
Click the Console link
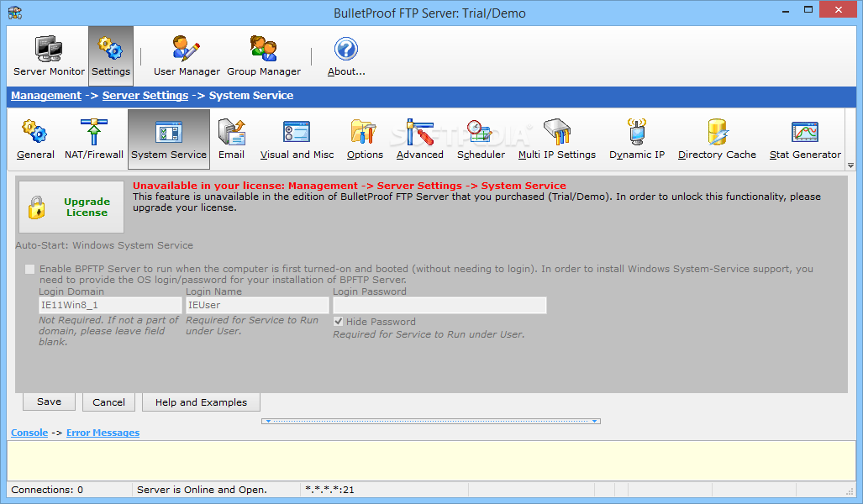tap(29, 433)
